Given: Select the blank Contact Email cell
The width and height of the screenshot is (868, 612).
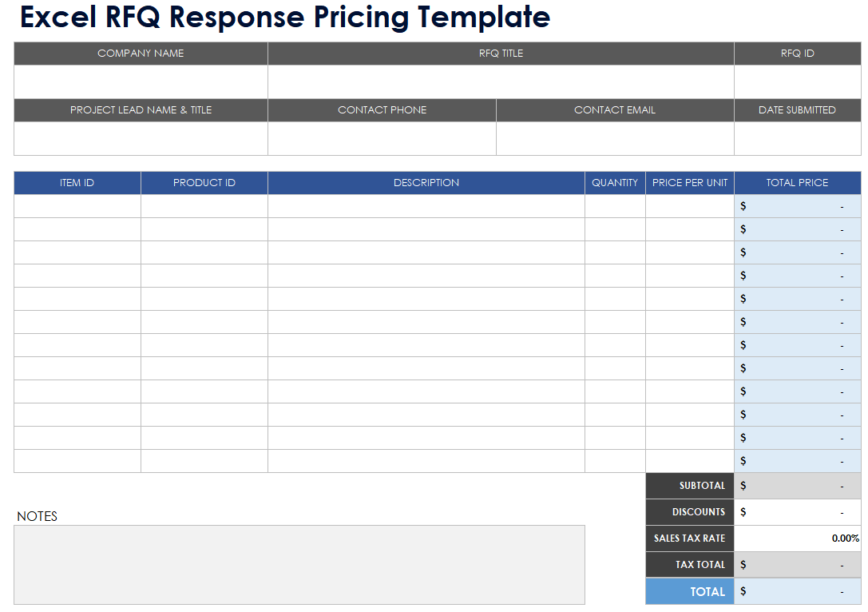Looking at the screenshot, I should (x=615, y=138).
